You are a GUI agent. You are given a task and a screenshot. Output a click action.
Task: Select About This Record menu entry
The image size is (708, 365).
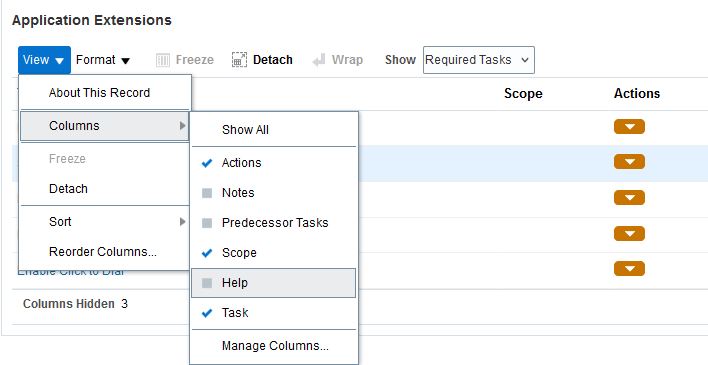(105, 93)
